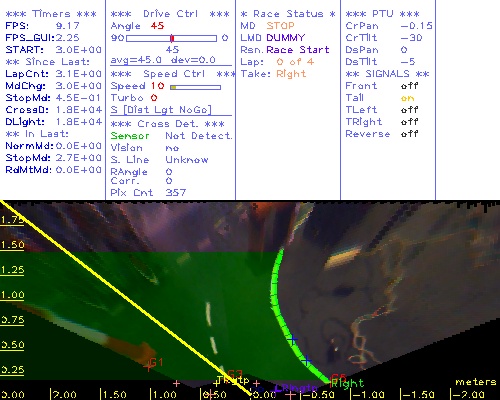Screen dimensions: 500x400
Task: Click the yellow diagonal guide line
Action: [125, 297]
